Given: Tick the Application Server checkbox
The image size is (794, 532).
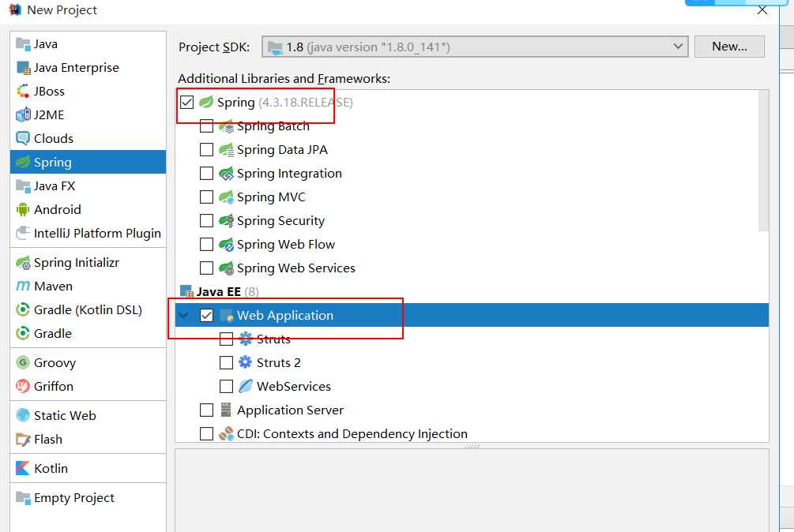Looking at the screenshot, I should tap(207, 410).
